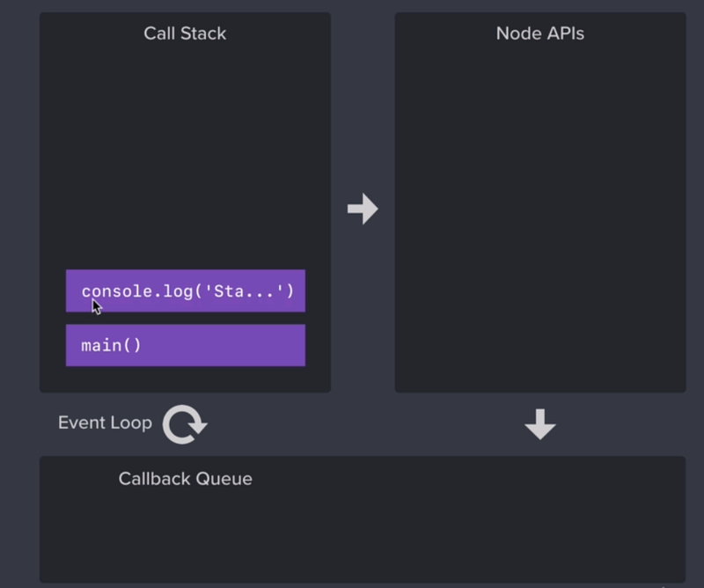This screenshot has width=704, height=588.
Task: Click the Callback Queue heading
Action: (186, 479)
